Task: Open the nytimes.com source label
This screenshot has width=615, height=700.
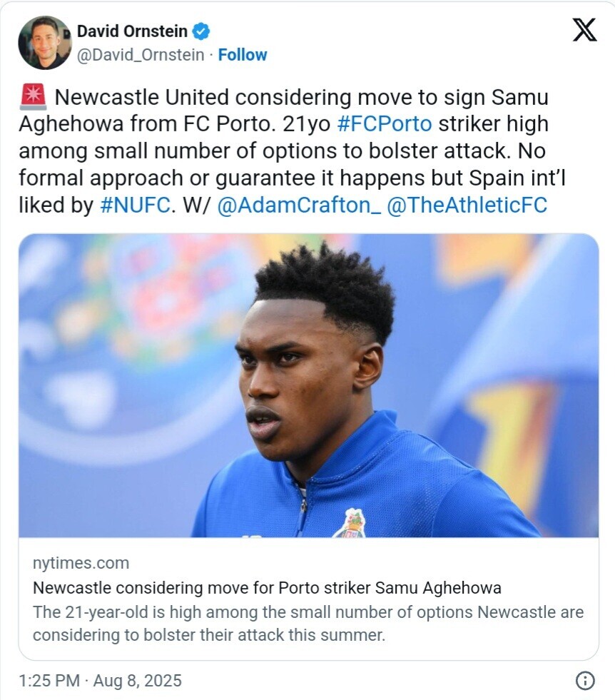Action: (x=81, y=563)
